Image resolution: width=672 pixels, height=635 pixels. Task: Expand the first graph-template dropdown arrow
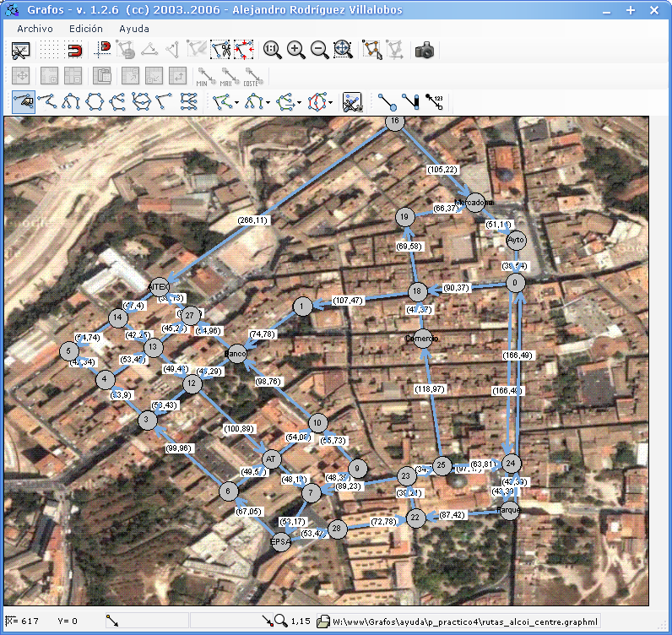click(237, 104)
